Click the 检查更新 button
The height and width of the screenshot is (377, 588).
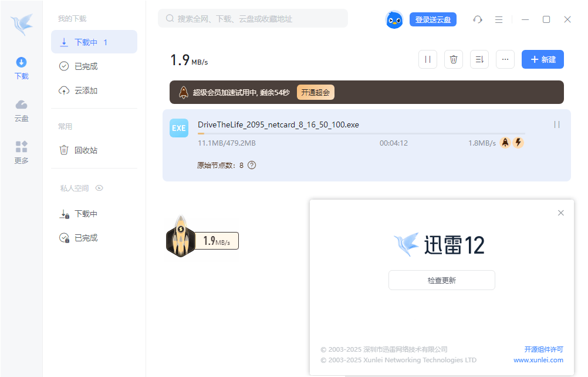pyautogui.click(x=441, y=280)
